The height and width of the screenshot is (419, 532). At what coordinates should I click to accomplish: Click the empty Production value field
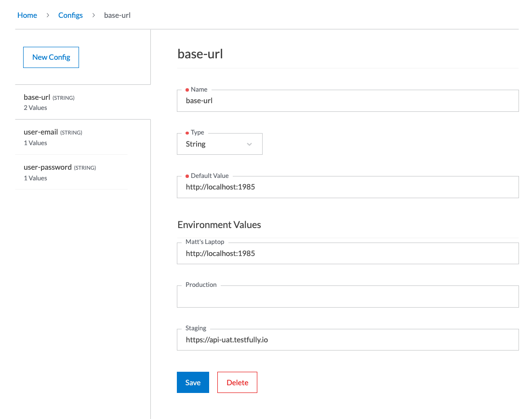pos(348,297)
